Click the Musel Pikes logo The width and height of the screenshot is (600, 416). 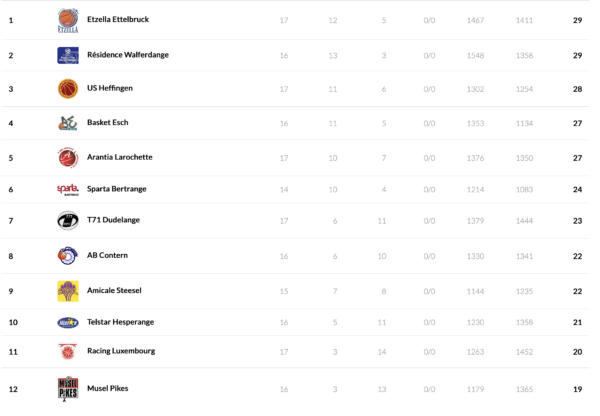tap(68, 388)
